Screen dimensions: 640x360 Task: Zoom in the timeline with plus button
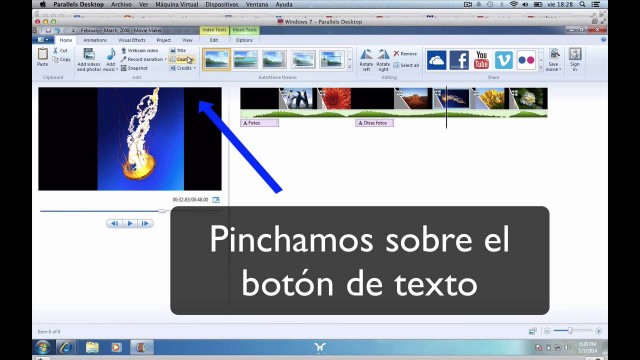(x=598, y=331)
